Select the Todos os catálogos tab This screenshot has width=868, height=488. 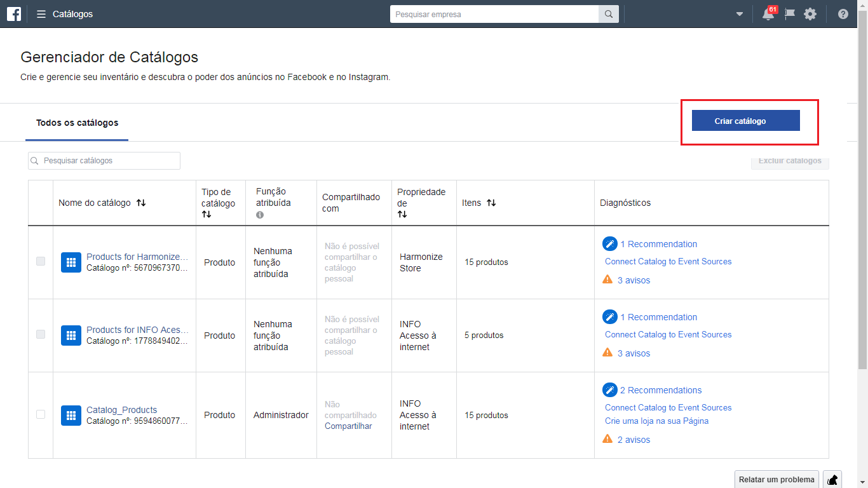coord(77,123)
